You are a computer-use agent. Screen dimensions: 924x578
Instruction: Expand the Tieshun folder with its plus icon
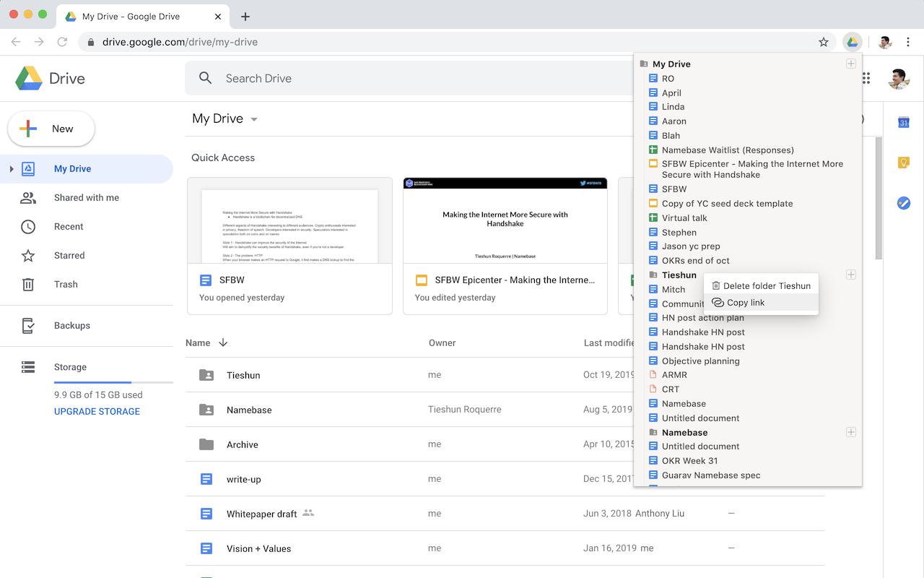click(851, 275)
